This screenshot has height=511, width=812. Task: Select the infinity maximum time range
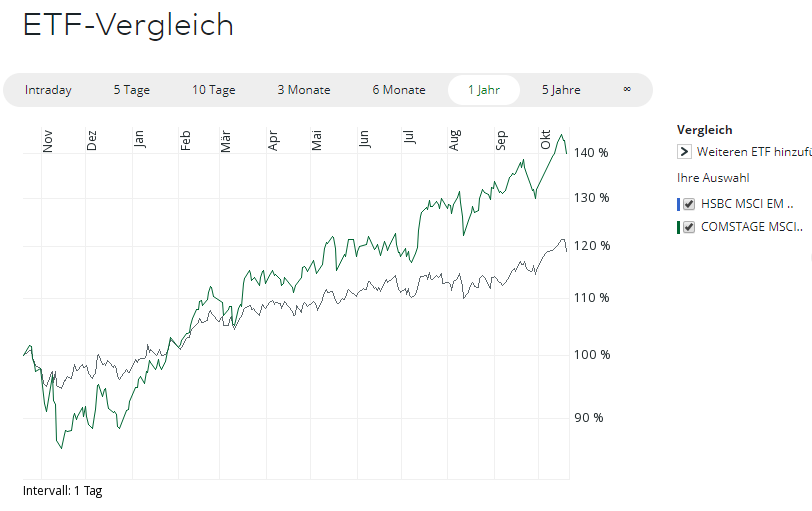coord(627,89)
